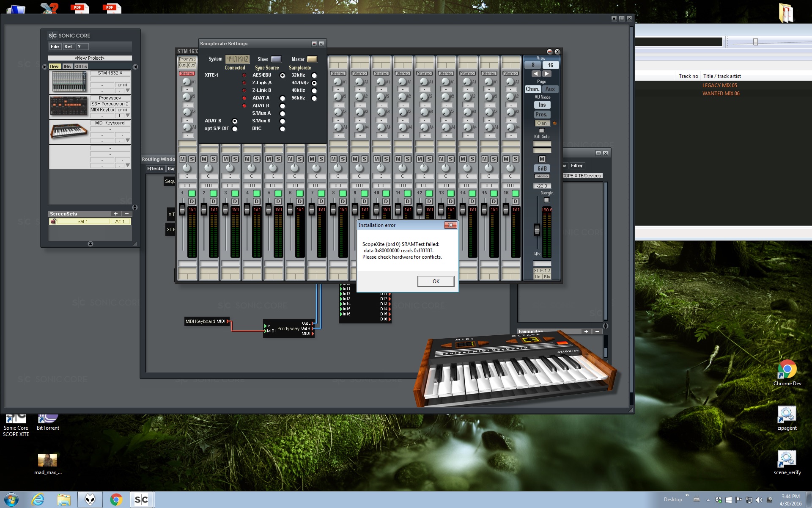This screenshot has width=812, height=508.
Task: Click the Kill Solo button
Action: coord(541,131)
